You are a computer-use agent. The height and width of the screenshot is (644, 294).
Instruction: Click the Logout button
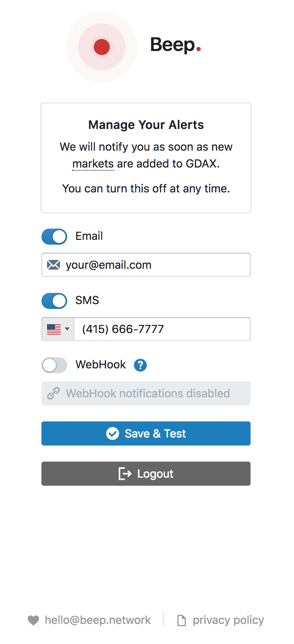coord(146,474)
